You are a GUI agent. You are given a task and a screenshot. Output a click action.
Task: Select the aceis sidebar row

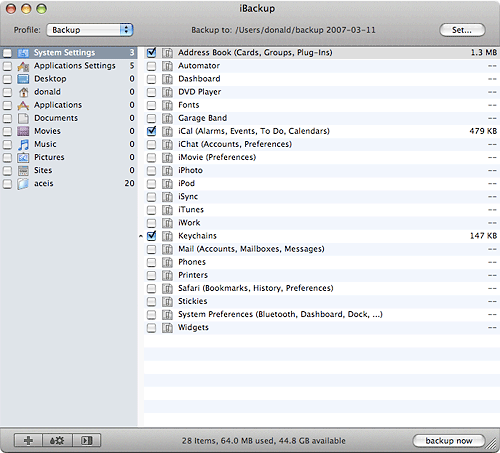(x=69, y=184)
